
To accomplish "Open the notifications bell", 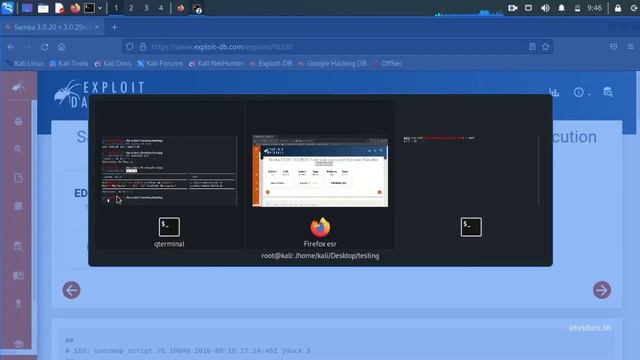I will coord(562,8).
